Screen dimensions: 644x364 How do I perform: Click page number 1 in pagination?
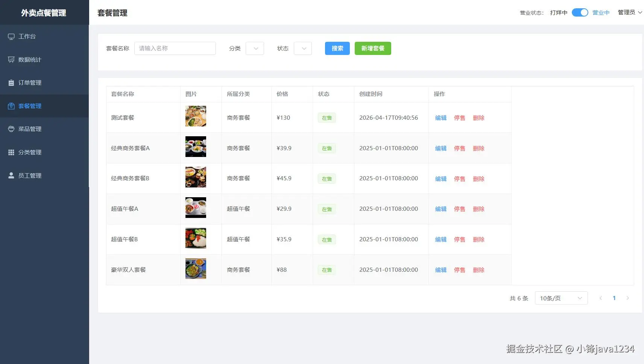[614, 298]
